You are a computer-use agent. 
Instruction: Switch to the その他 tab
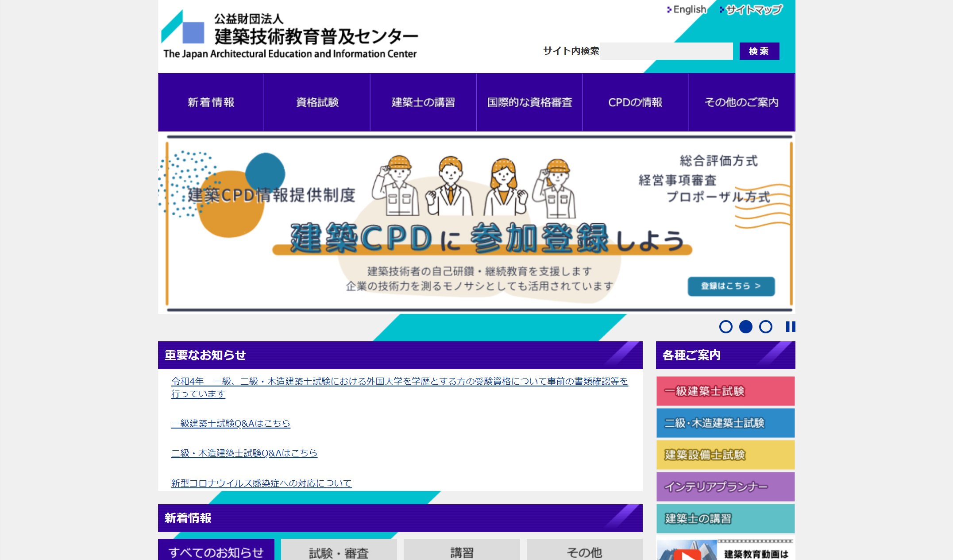pos(584,552)
